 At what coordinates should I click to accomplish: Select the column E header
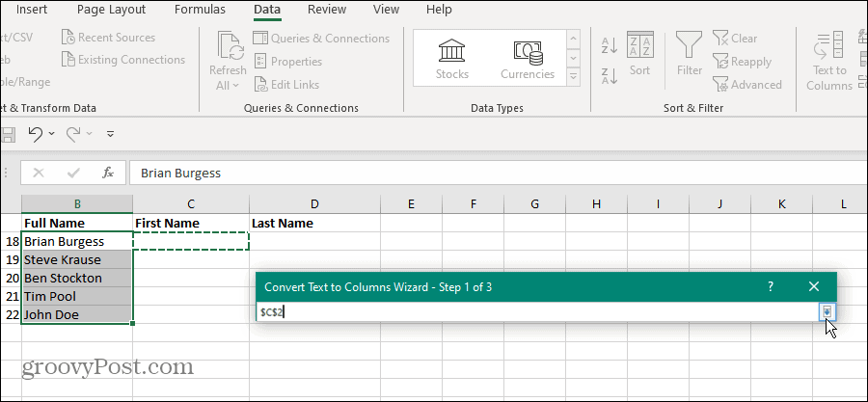pos(411,203)
